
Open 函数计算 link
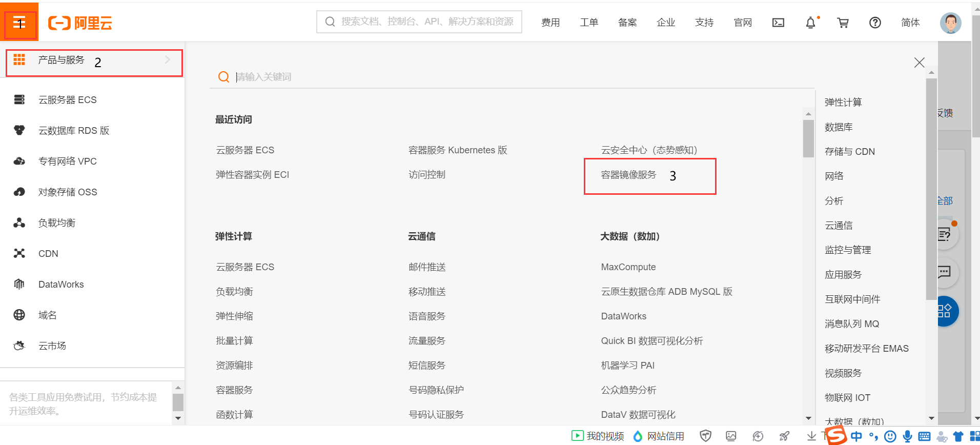(234, 415)
